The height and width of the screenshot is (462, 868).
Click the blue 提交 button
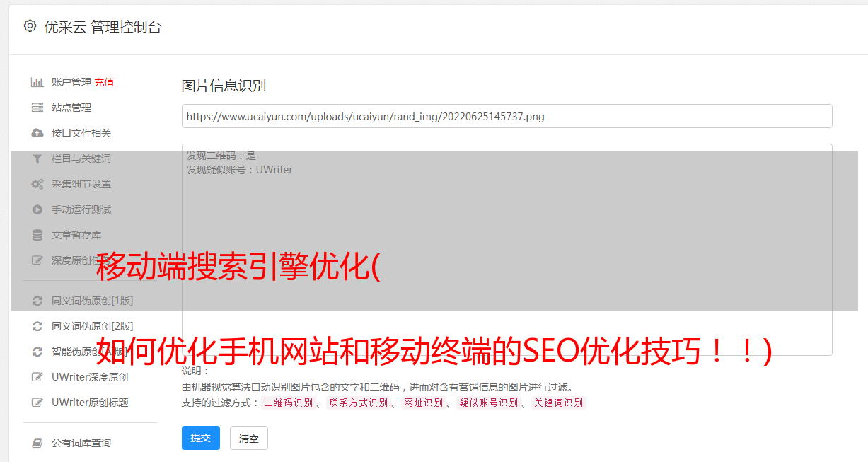click(x=201, y=438)
